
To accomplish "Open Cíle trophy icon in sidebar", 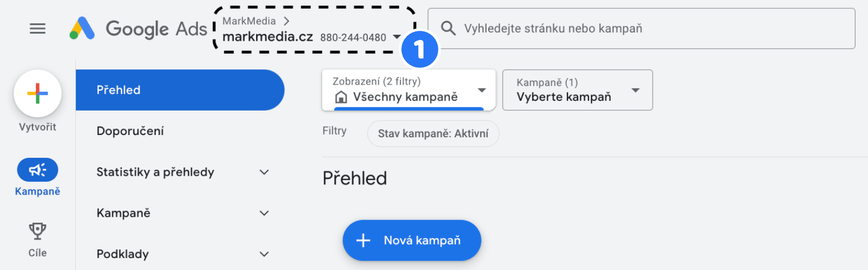I will coord(37,232).
